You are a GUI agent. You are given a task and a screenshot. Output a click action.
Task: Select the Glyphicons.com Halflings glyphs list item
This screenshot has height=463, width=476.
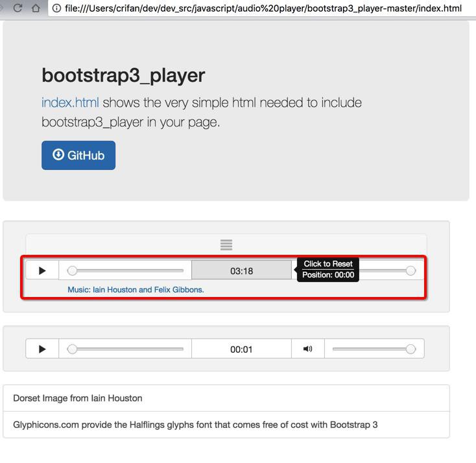tap(226, 425)
